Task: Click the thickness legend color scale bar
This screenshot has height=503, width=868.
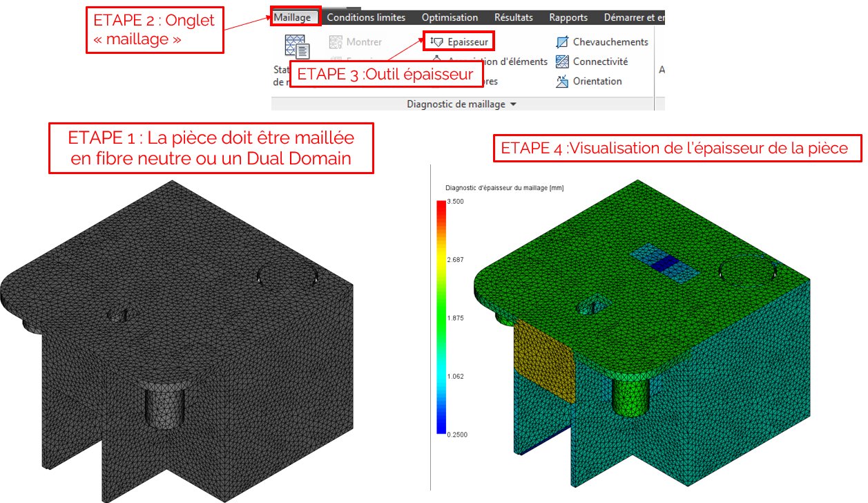Action: pyautogui.click(x=441, y=317)
